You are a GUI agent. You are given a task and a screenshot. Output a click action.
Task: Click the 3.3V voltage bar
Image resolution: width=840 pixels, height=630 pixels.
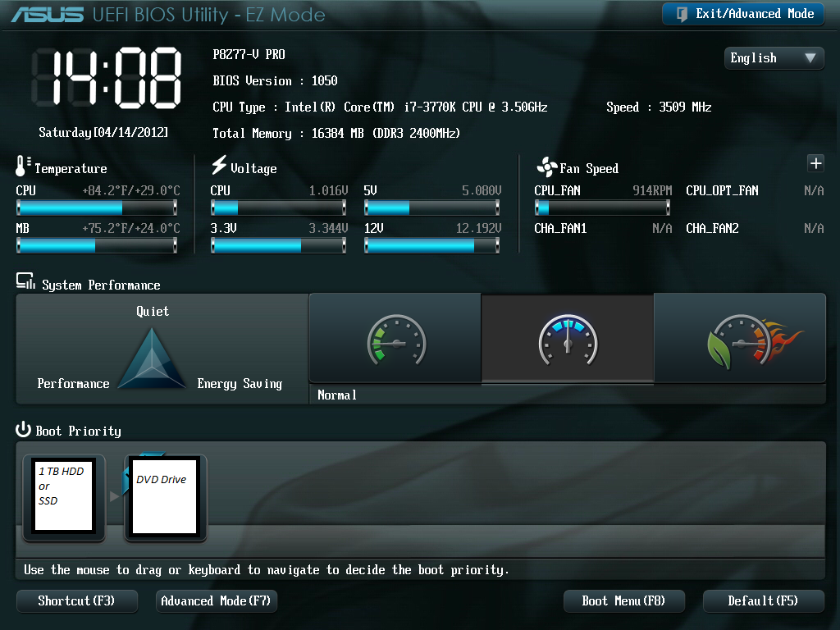[279, 245]
